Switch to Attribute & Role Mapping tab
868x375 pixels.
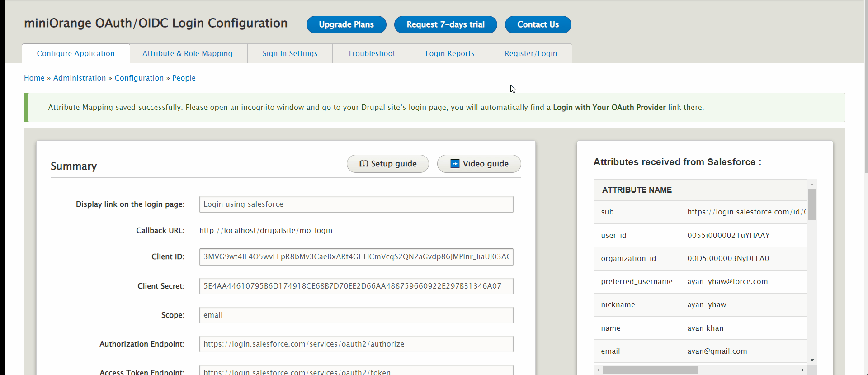click(x=188, y=53)
